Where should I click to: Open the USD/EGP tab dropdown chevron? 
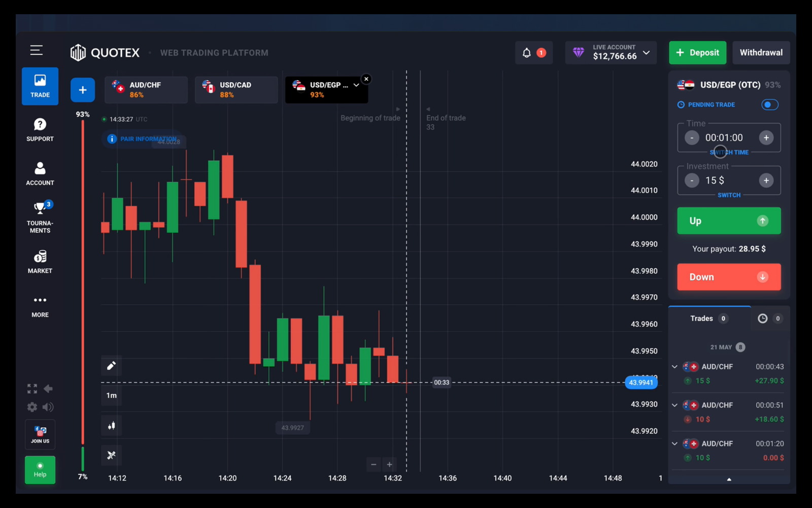coord(356,85)
